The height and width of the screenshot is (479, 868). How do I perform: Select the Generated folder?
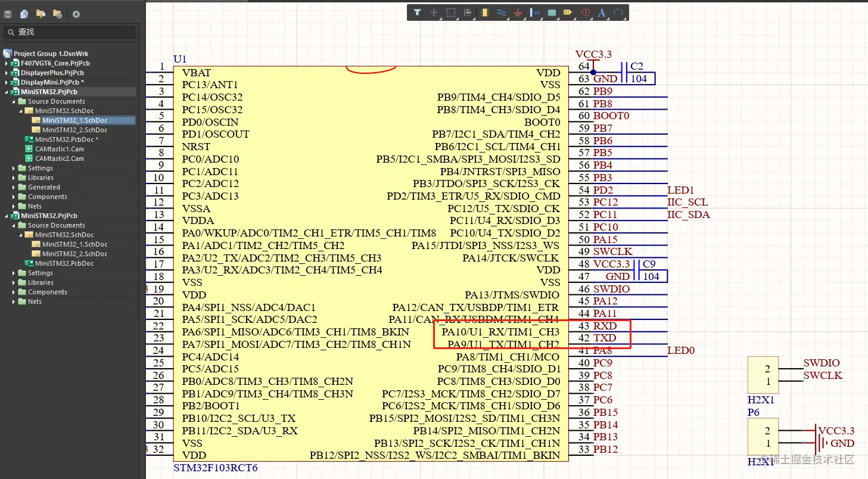click(43, 187)
